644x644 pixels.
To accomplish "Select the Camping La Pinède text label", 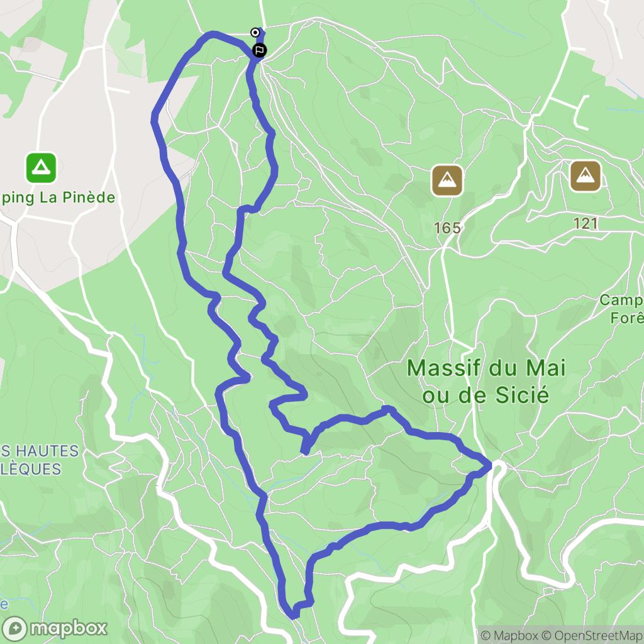I will [57, 197].
